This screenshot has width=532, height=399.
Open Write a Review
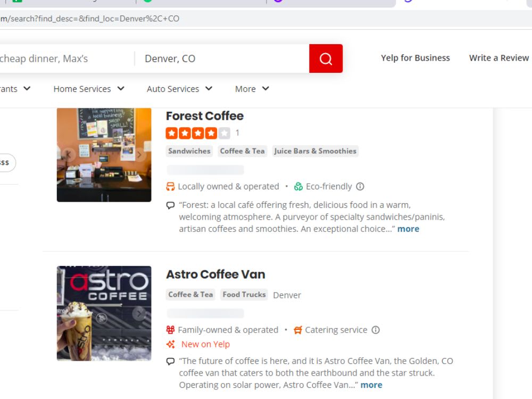[499, 58]
